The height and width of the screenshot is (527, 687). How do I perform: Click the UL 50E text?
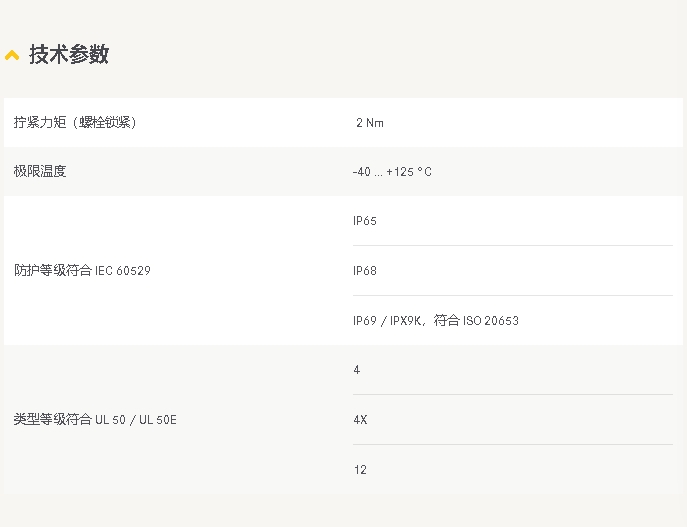(x=158, y=420)
